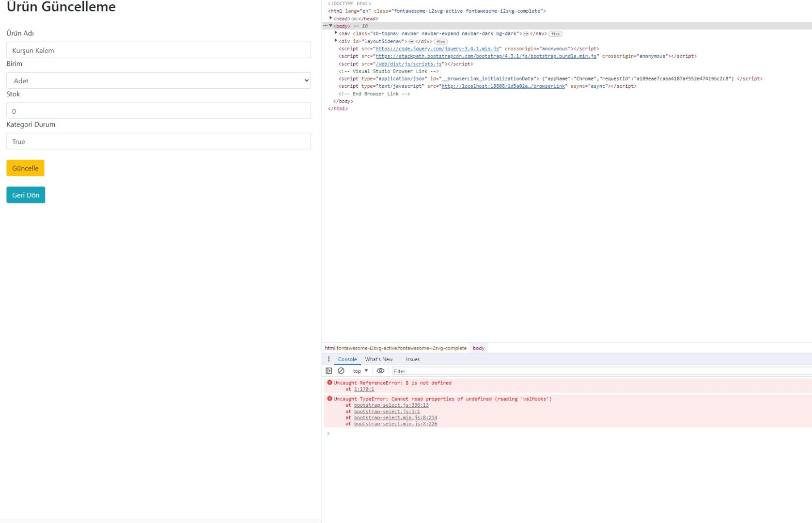Switch to the What's New tab
Viewport: 812px width, 523px height.
(x=379, y=359)
